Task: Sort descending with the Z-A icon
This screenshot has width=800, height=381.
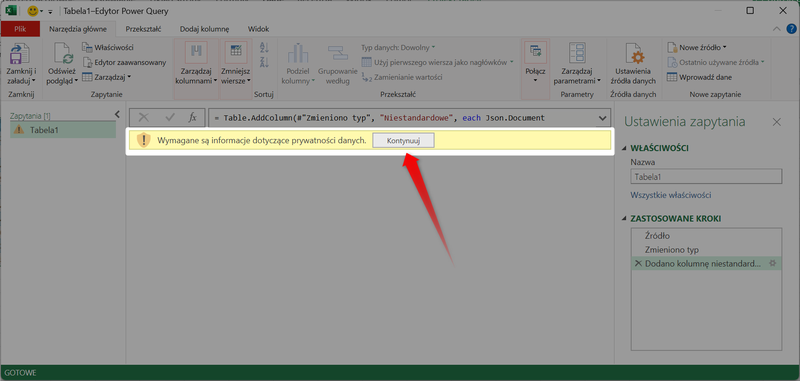Action: tap(264, 62)
